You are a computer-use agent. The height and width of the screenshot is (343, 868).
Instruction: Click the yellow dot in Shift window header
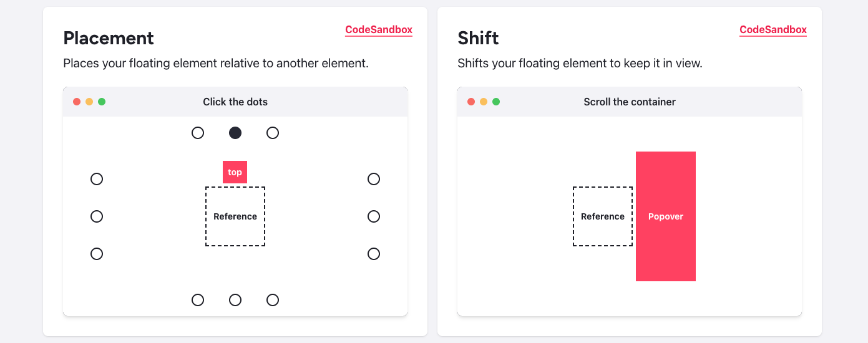(484, 102)
